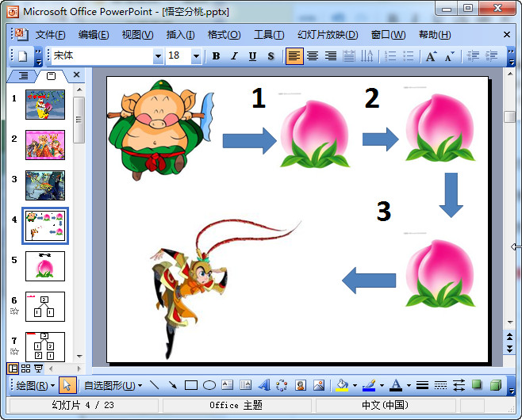Screen dimensions: 522x420
Task: Open the 编辑(E) menu
Action: point(94,35)
